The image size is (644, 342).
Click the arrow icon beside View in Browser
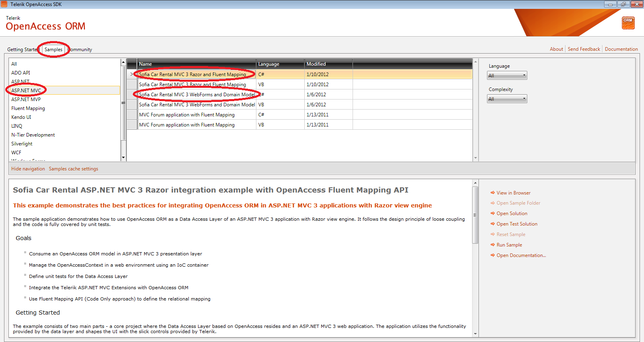tap(493, 193)
